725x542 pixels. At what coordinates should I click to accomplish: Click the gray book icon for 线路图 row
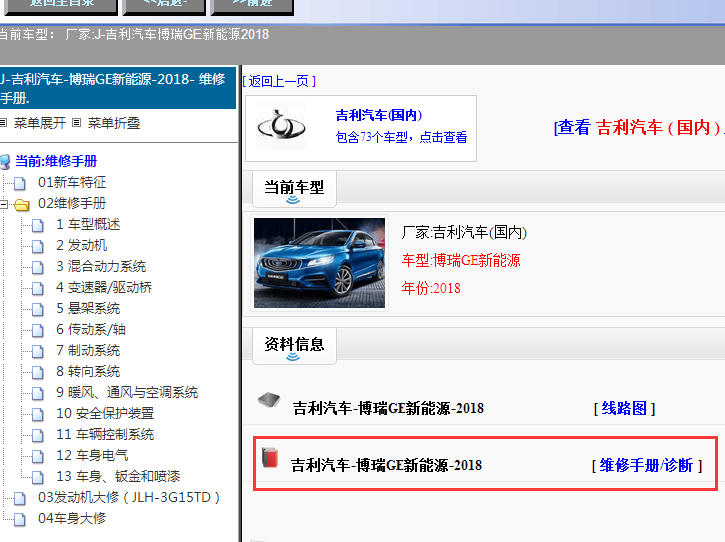point(269,400)
